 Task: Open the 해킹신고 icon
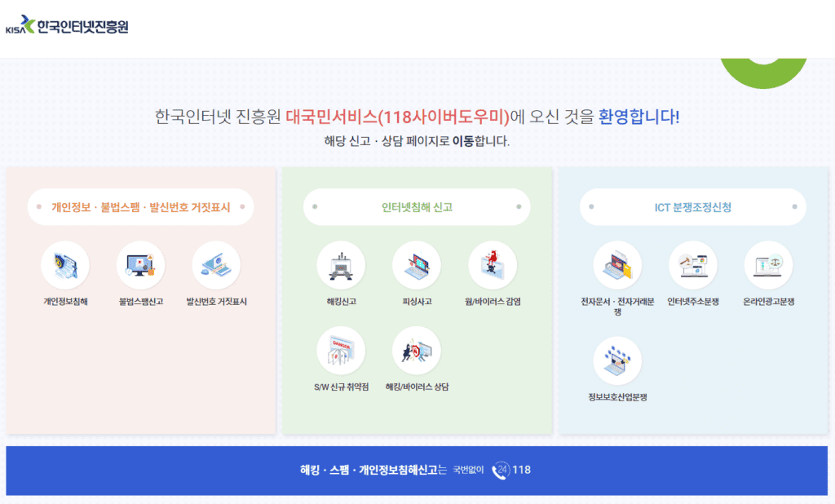(342, 265)
